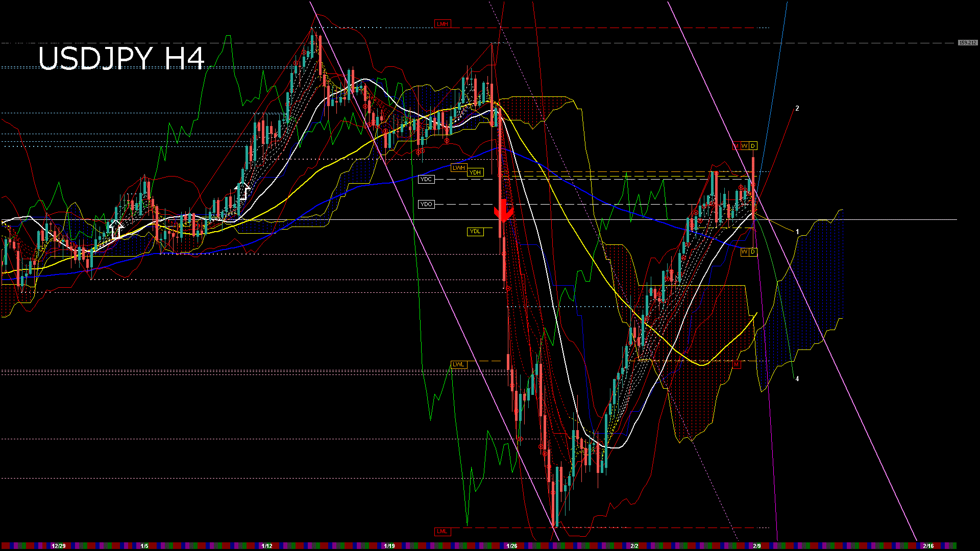Click the white up arrow near 1/12
980x551 pixels.
click(243, 190)
